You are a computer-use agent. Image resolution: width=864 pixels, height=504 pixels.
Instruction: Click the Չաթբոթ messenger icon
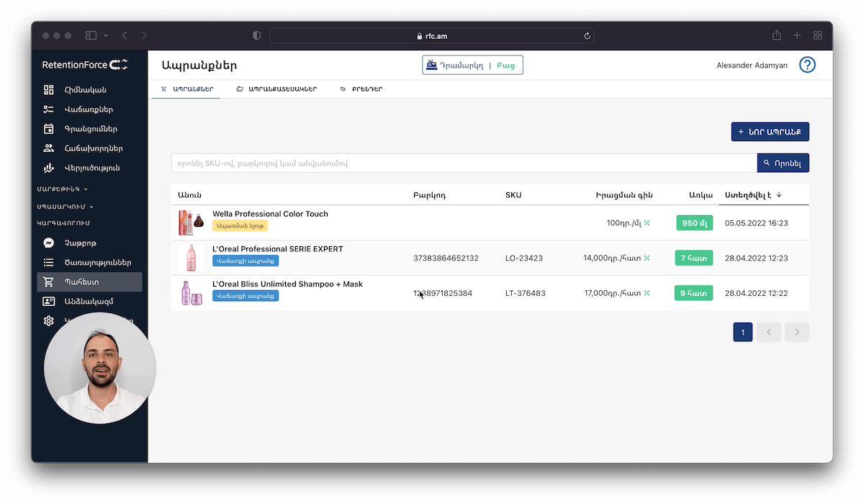49,243
